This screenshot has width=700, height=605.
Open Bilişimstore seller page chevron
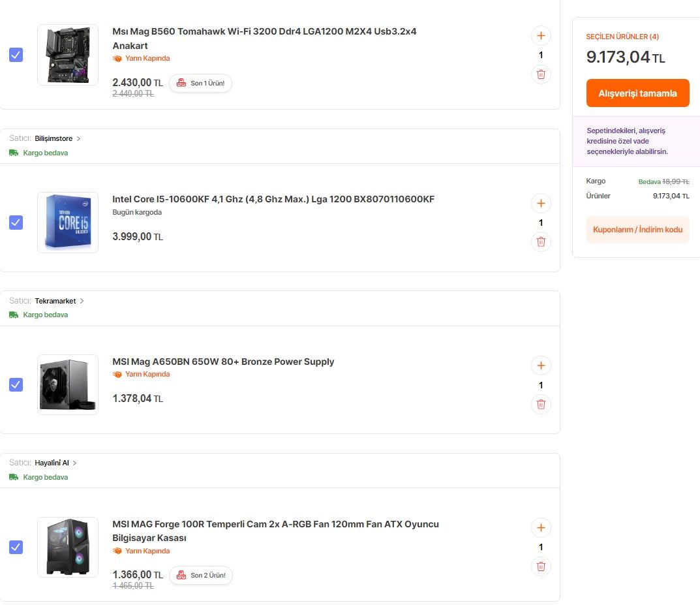(x=78, y=139)
